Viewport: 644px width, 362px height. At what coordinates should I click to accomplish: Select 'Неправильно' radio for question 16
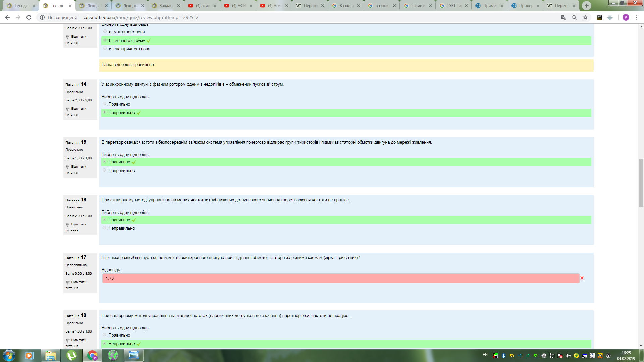tap(104, 228)
